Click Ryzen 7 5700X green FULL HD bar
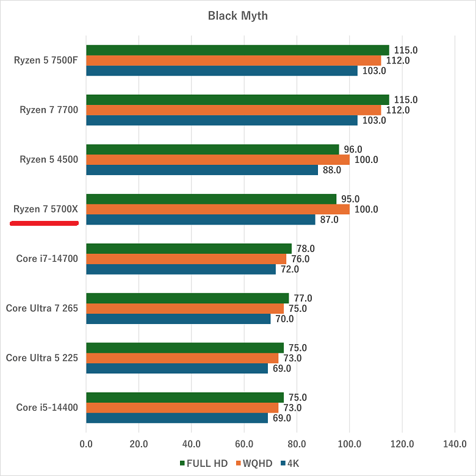This screenshot has height=476, width=476. [x=211, y=199]
